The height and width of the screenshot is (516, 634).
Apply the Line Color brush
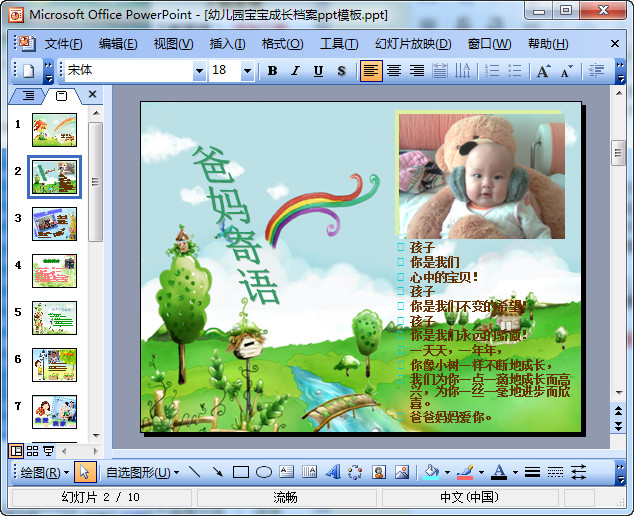(x=465, y=472)
